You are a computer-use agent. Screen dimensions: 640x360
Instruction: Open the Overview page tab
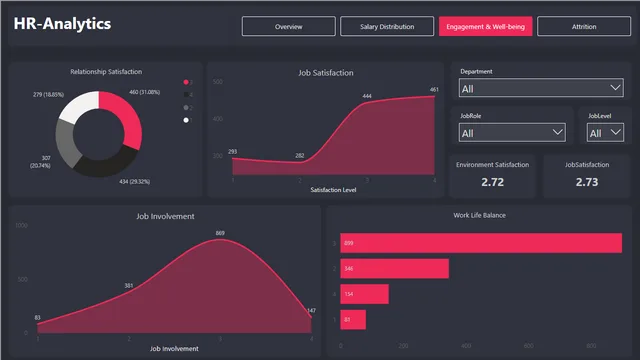pyautogui.click(x=289, y=27)
